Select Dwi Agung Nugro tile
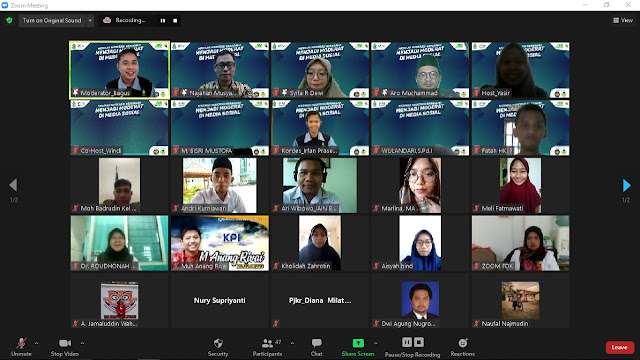The height and width of the screenshot is (360, 640). (x=420, y=300)
